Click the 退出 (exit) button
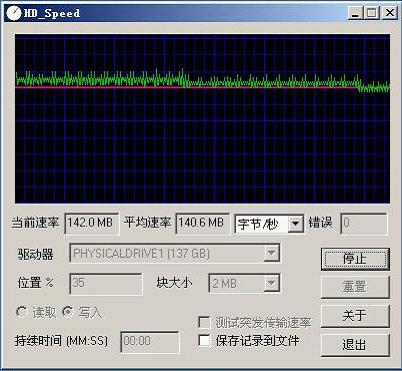 click(355, 345)
